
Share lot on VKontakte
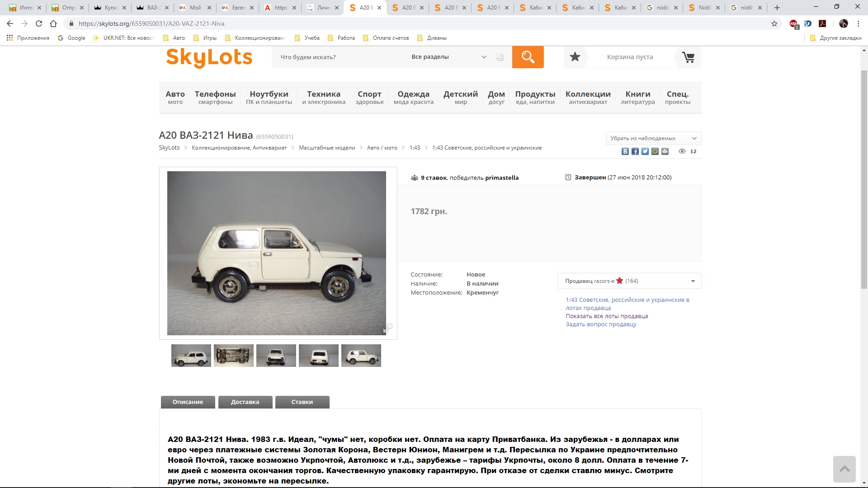point(625,151)
